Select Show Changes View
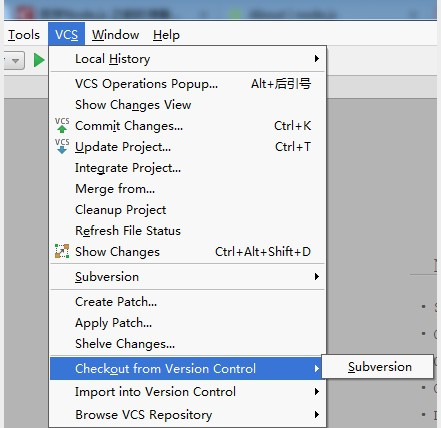This screenshot has width=441, height=428. 188,105
